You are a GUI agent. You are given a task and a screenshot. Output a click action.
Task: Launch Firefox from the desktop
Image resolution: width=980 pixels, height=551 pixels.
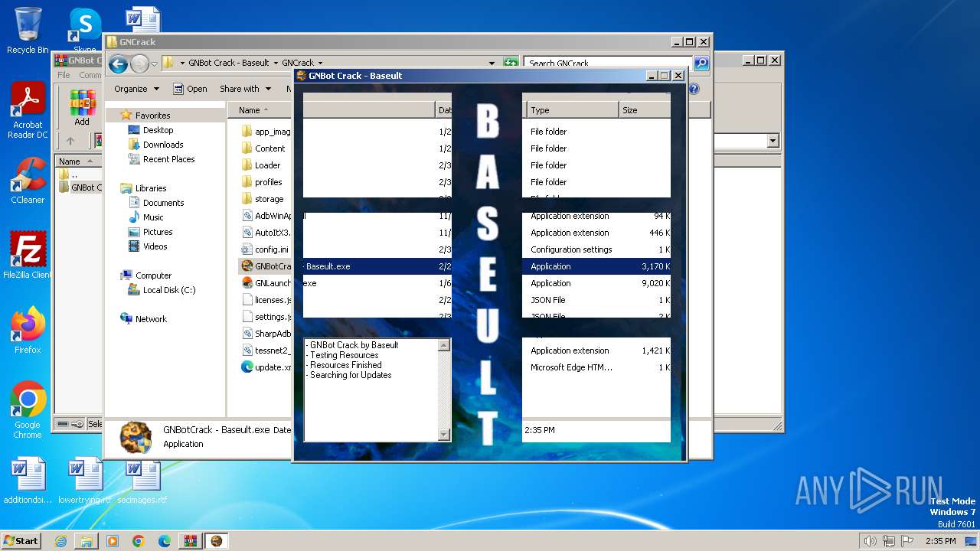(28, 330)
